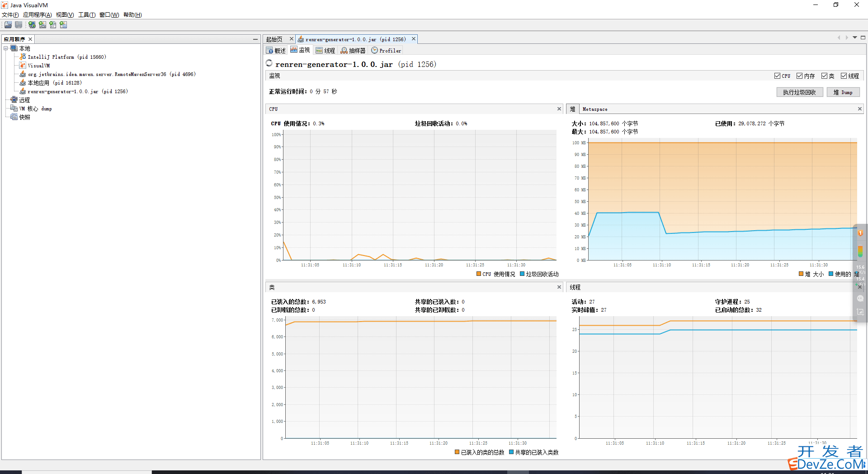The height and width of the screenshot is (474, 868).
Task: Click the 抽样器 tab icon
Action: (x=344, y=51)
